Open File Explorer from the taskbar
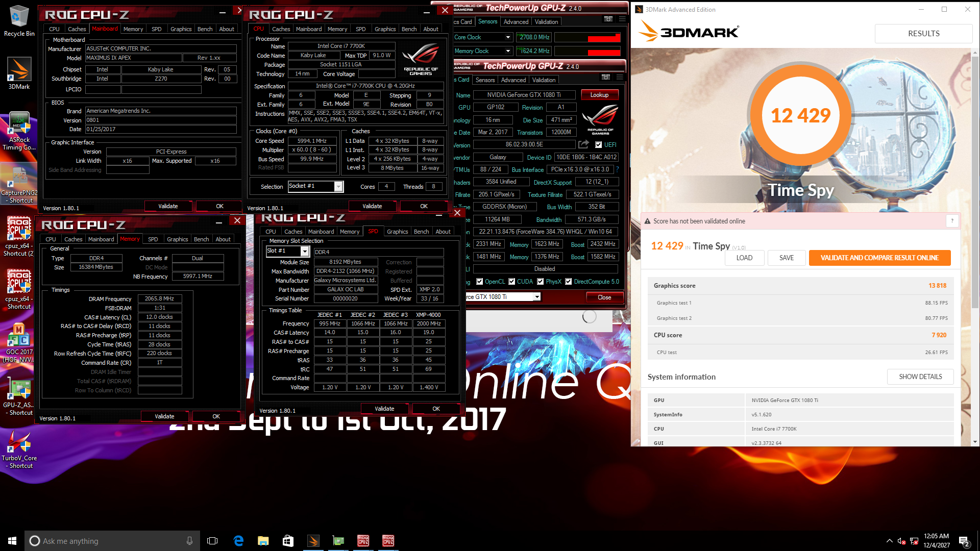 click(263, 541)
